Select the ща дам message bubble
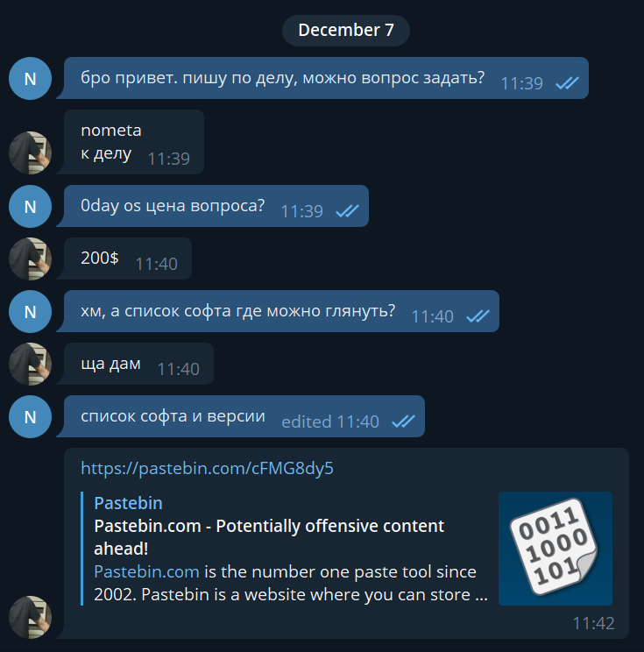Image resolution: width=644 pixels, height=652 pixels. pyautogui.click(x=138, y=364)
